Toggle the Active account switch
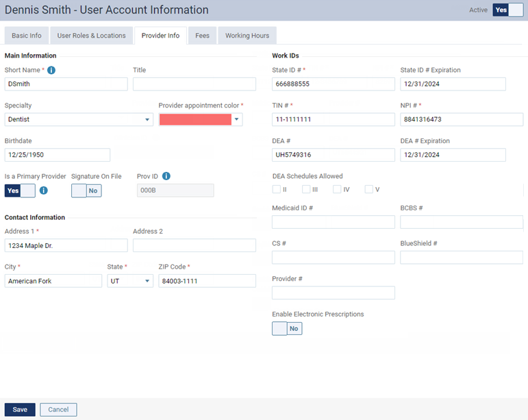Image resolution: width=528 pixels, height=420 pixels. [507, 10]
